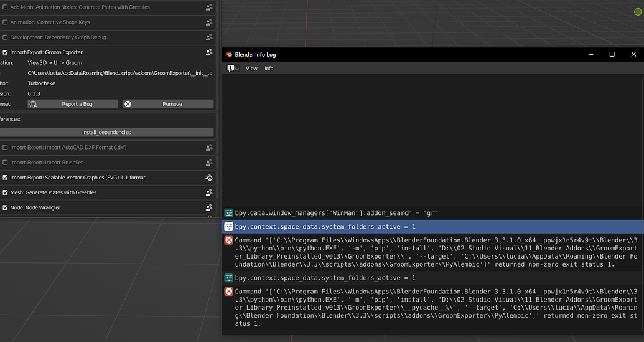Click the globe icon in Report a Bug

coord(33,104)
